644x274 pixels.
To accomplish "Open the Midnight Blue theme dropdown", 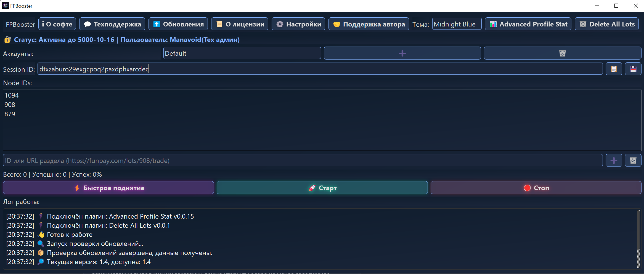I will (457, 24).
